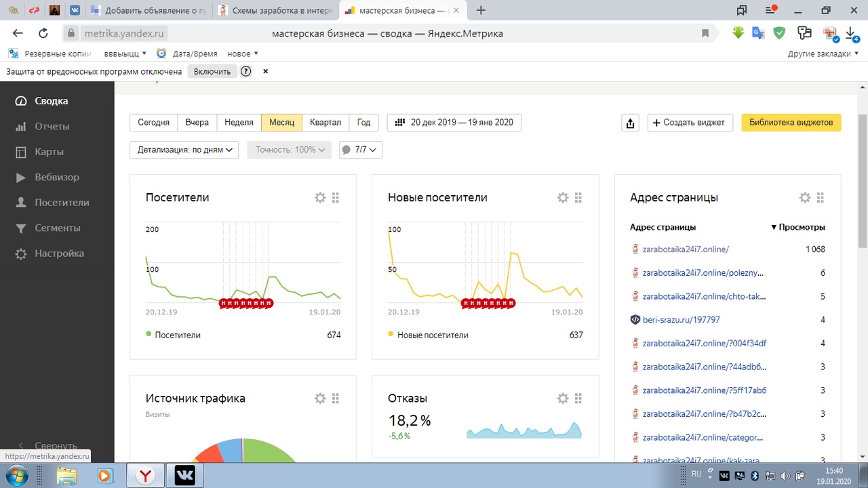Viewport: 868px width, 488px height.
Task: Click the address bar bookmark icon
Action: coord(705,33)
